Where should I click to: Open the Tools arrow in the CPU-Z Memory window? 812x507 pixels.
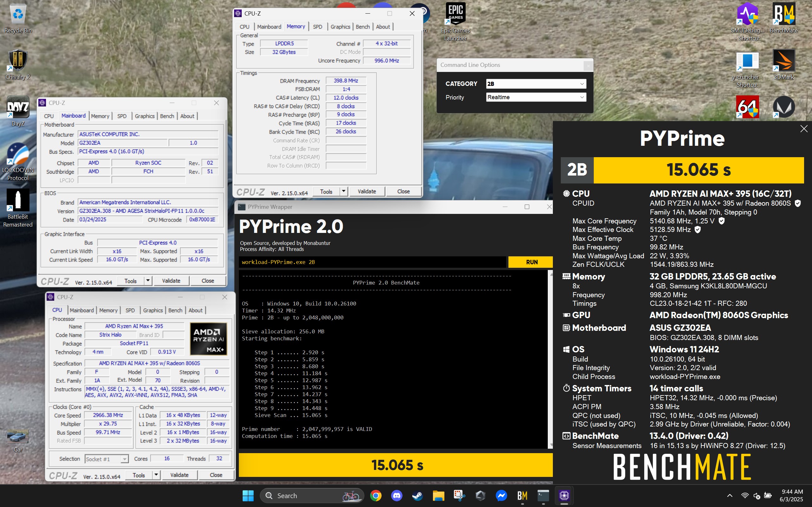(344, 191)
